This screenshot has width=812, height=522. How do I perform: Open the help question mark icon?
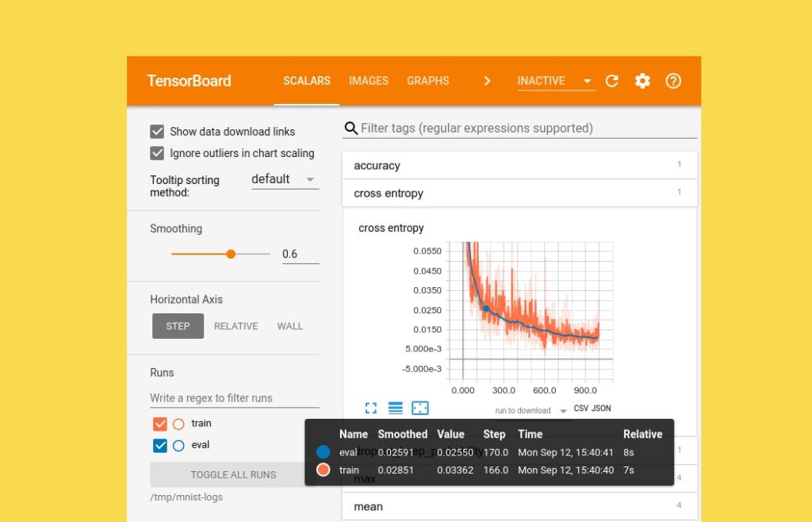point(673,81)
